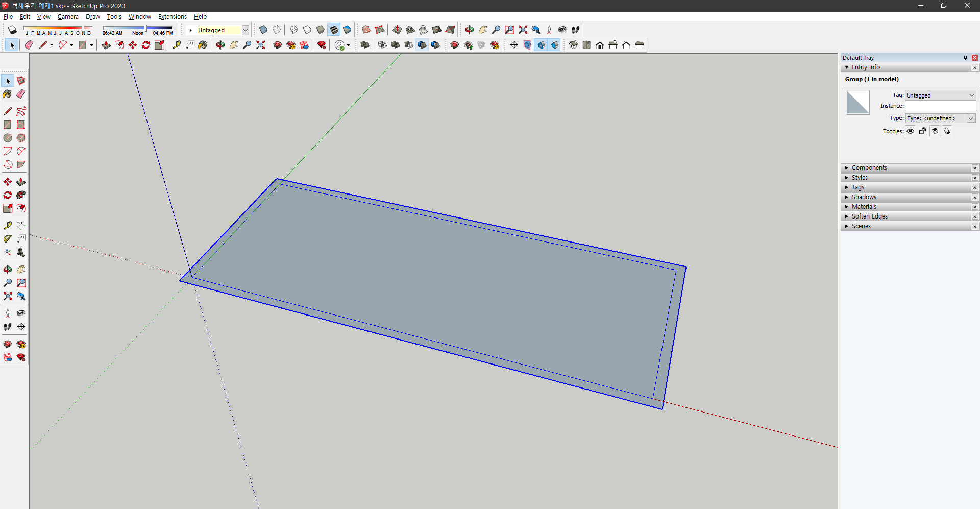Select the Section Plane tool in left toolbar

[x=21, y=327]
